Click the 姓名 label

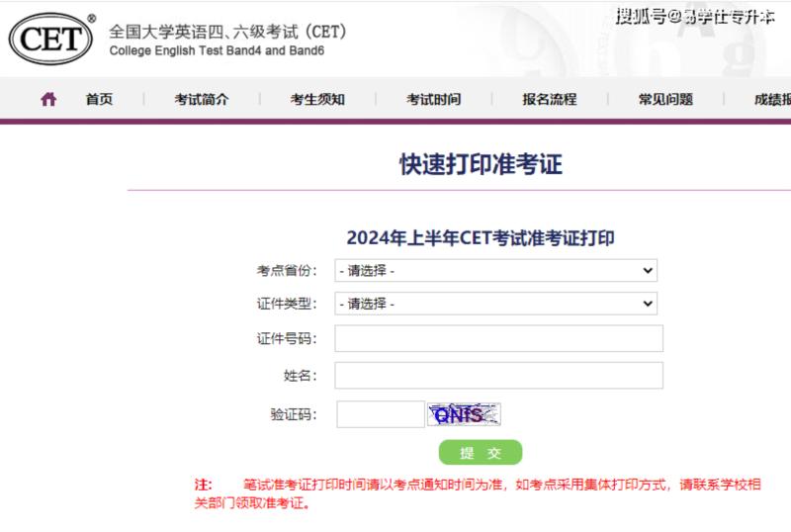coord(301,375)
